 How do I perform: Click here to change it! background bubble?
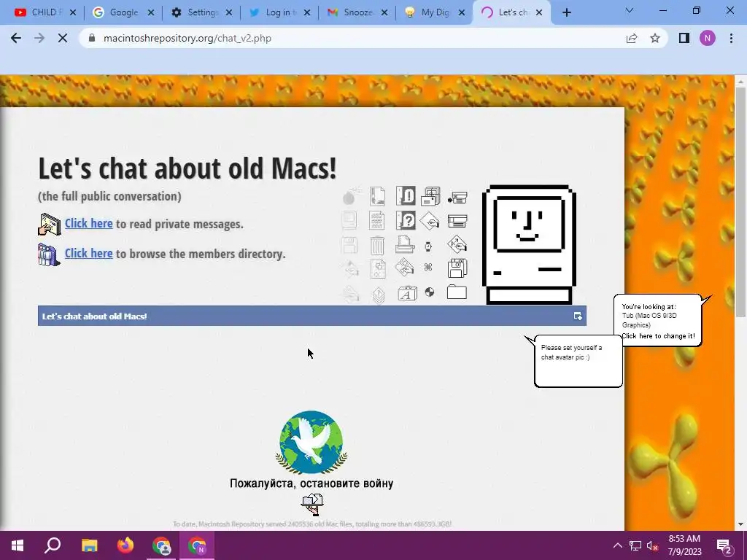click(x=658, y=335)
